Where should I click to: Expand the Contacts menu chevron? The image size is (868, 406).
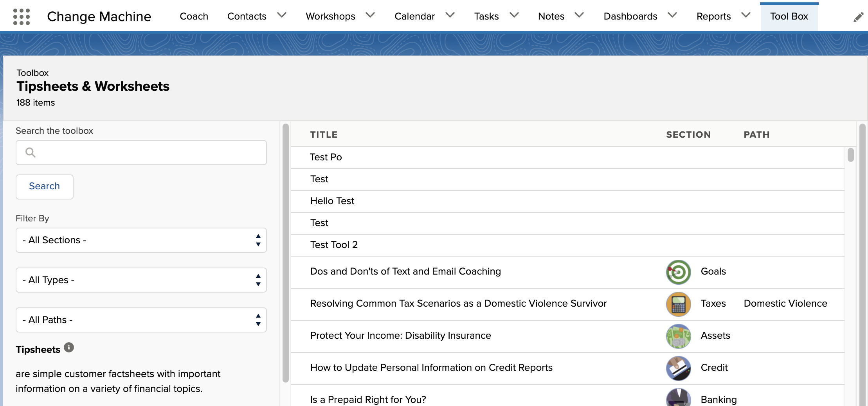click(x=282, y=15)
